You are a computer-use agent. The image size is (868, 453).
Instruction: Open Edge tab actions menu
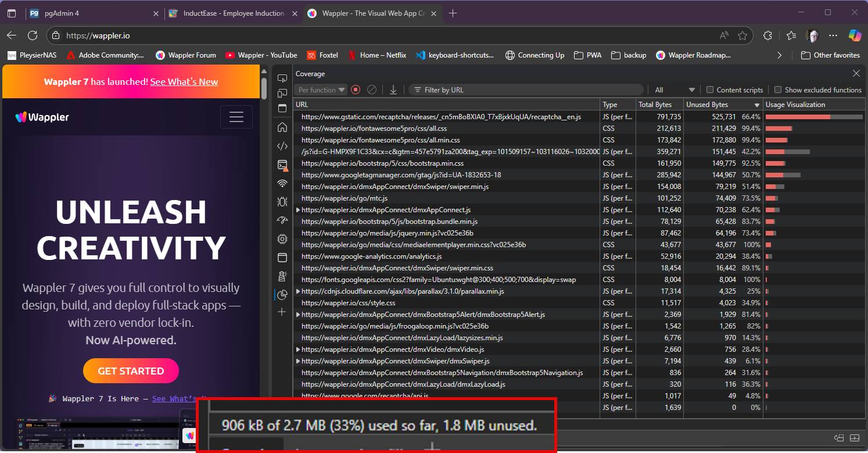(x=12, y=13)
